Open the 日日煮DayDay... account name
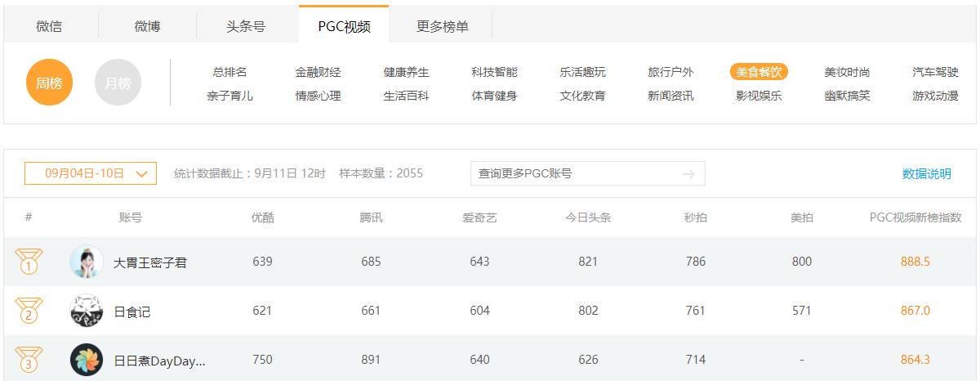This screenshot has width=980, height=381. 159,361
